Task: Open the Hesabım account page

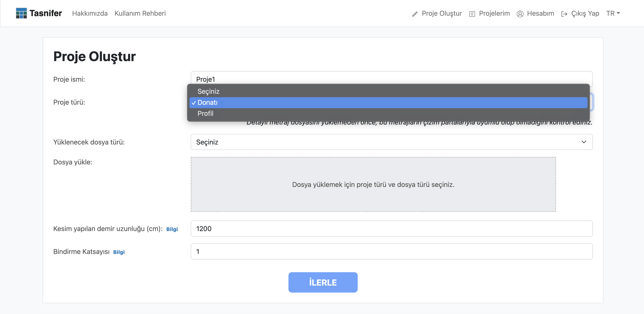Action: click(x=541, y=13)
